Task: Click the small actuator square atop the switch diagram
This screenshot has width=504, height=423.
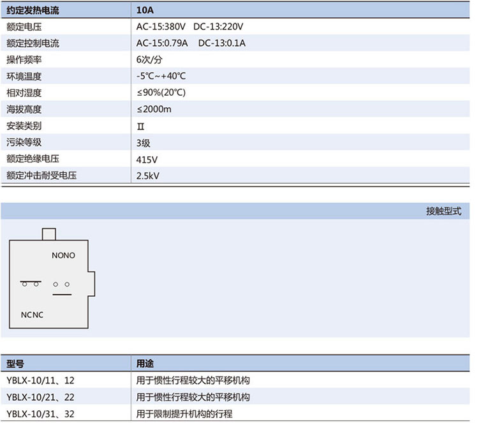Action: 49,234
